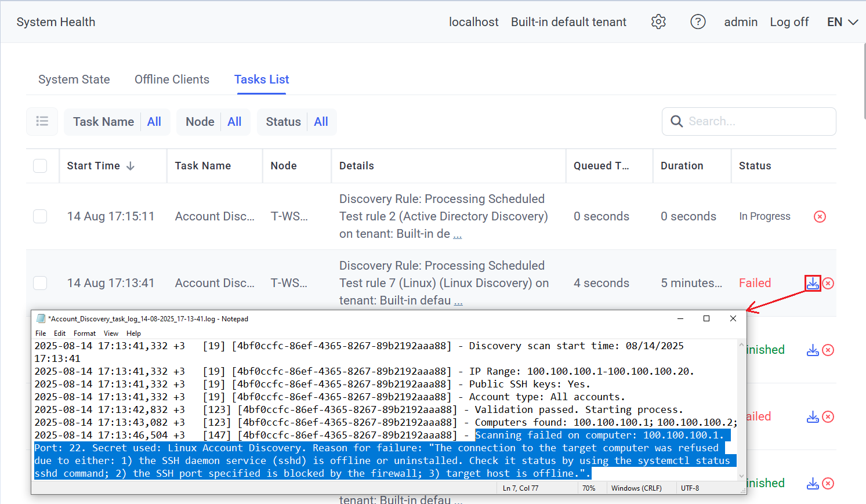Check the 17:15:11 task row checkbox
Screen dimensions: 866x504
(40, 216)
